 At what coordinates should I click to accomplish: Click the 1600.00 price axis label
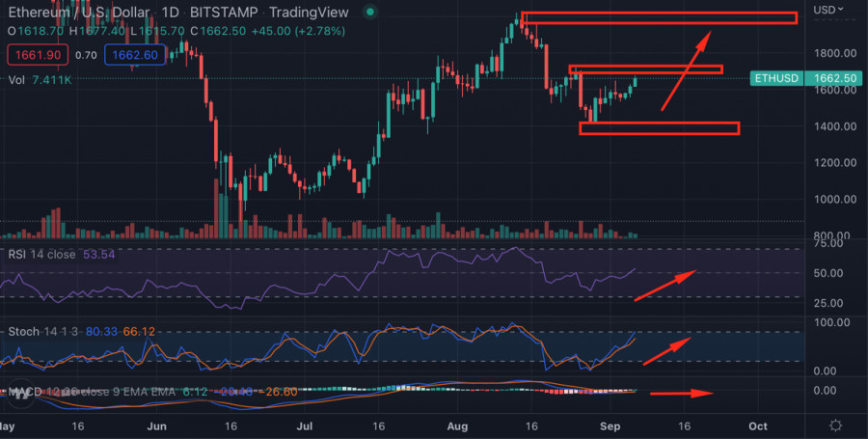(835, 90)
